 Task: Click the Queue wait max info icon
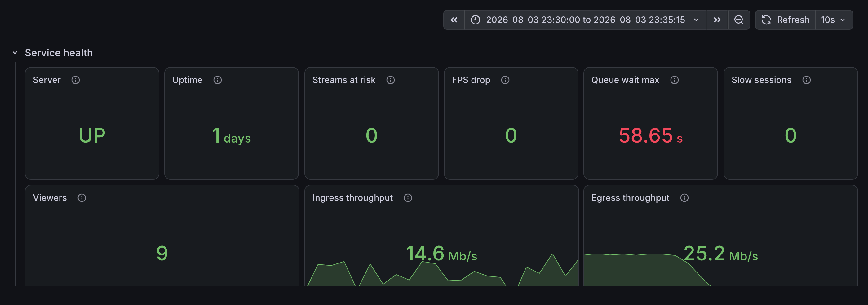(x=674, y=80)
